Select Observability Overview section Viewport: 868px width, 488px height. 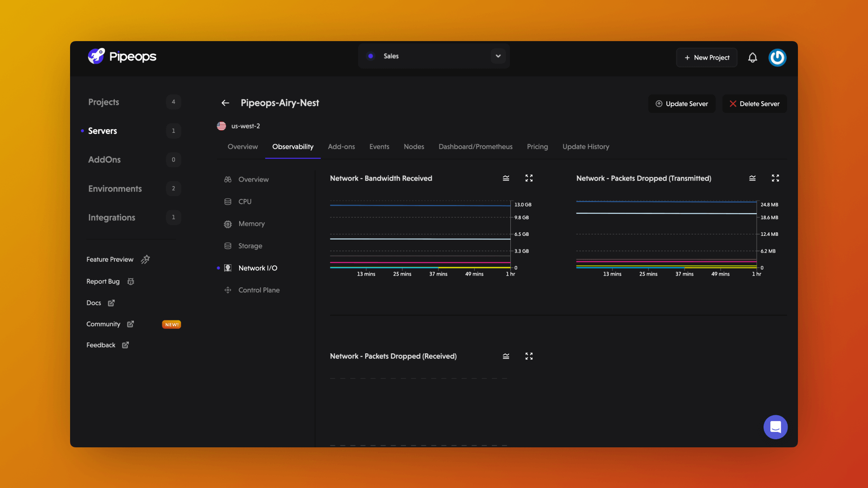[x=254, y=179]
